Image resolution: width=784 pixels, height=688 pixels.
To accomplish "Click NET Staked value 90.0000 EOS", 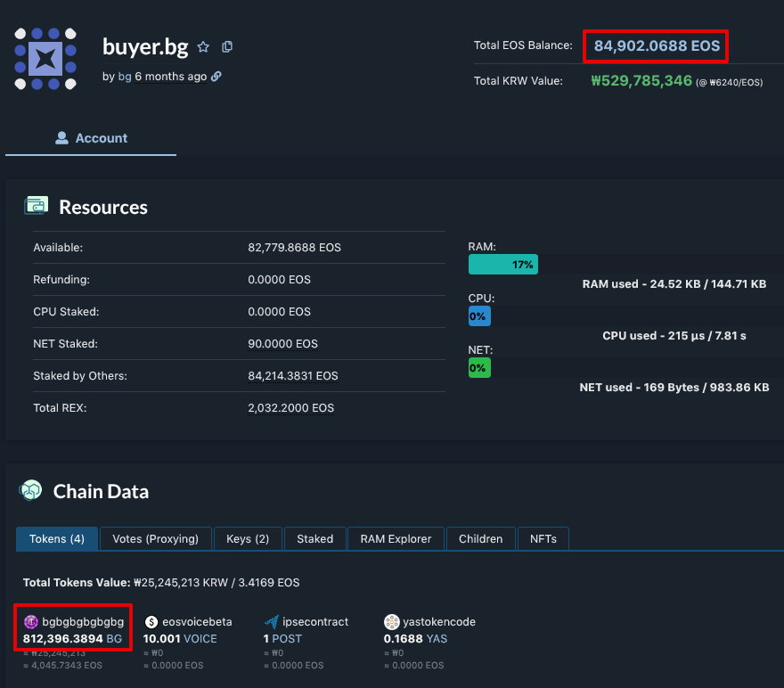I will [283, 343].
